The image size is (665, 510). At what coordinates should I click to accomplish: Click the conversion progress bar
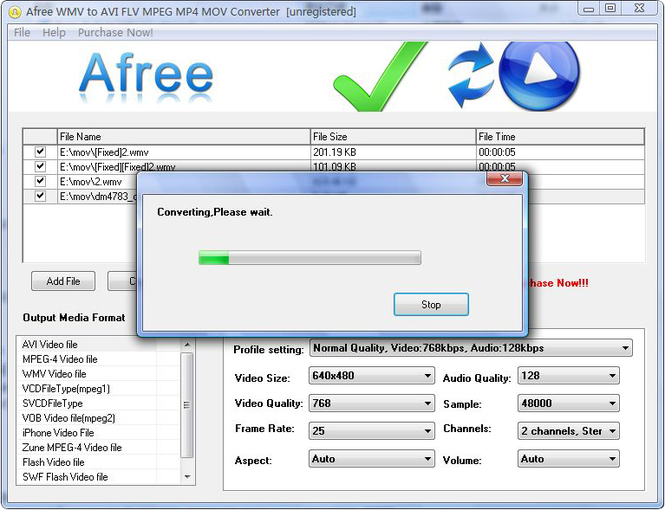pos(310,257)
